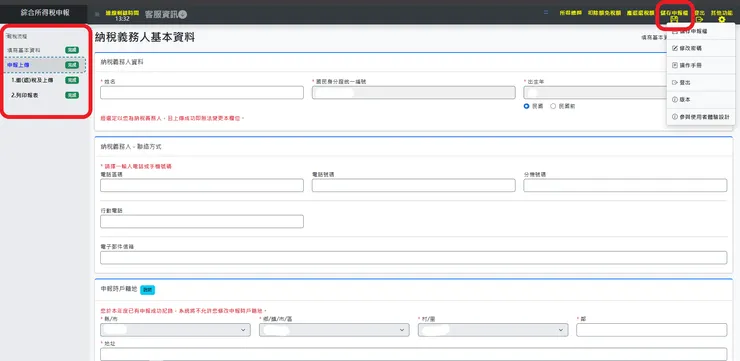This screenshot has width=740, height=361.
Task: Click the 完成 badge beside 申報上傳
Action: coord(72,65)
